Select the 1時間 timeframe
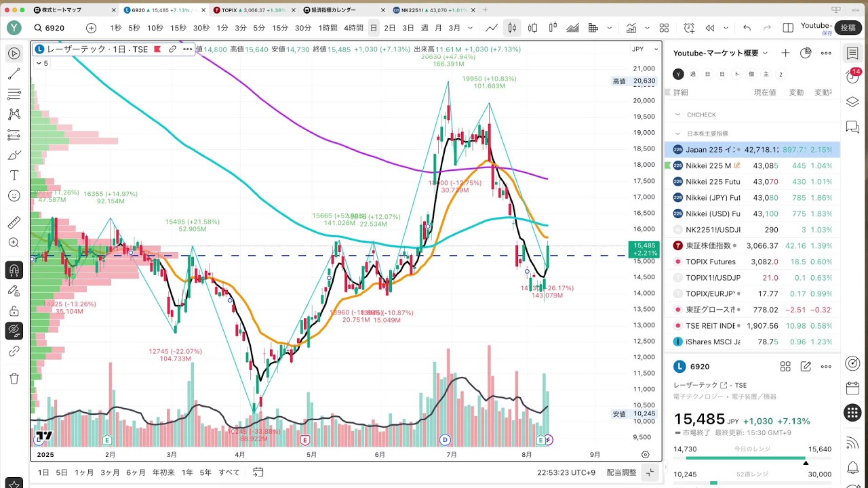868x488 pixels. coord(328,28)
